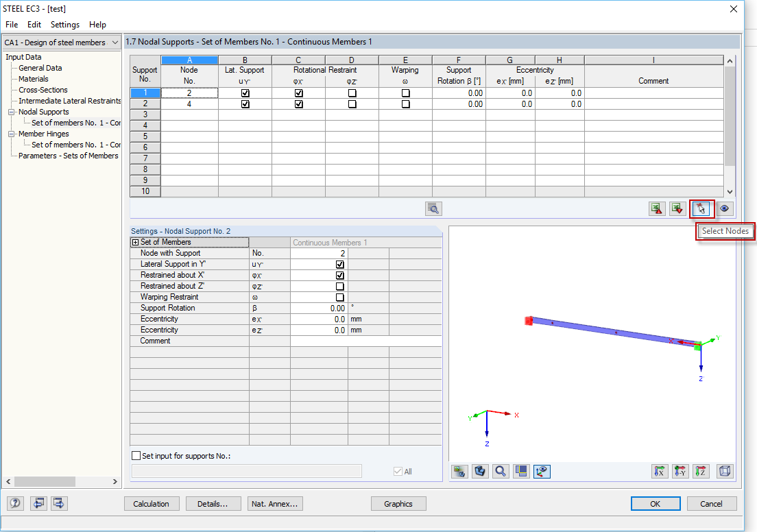
Task: Enable Warping Restraint in the settings panel
Action: click(x=339, y=297)
